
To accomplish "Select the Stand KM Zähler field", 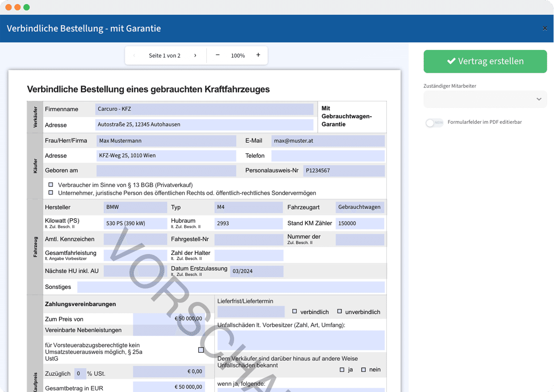I will pyautogui.click(x=360, y=223).
